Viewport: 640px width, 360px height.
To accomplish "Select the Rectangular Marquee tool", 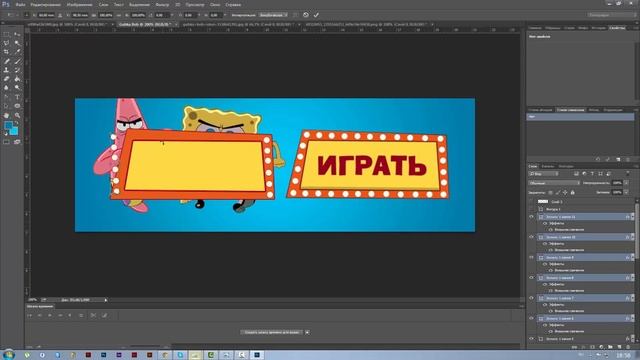I will tap(6, 34).
